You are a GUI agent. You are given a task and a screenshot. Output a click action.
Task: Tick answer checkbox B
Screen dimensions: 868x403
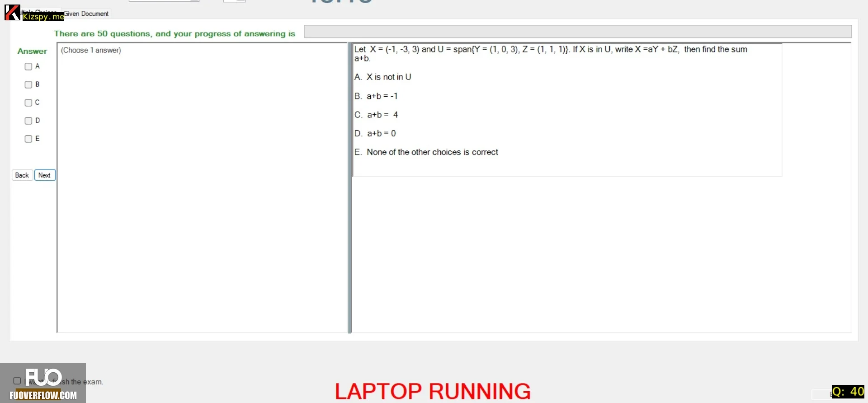(28, 84)
